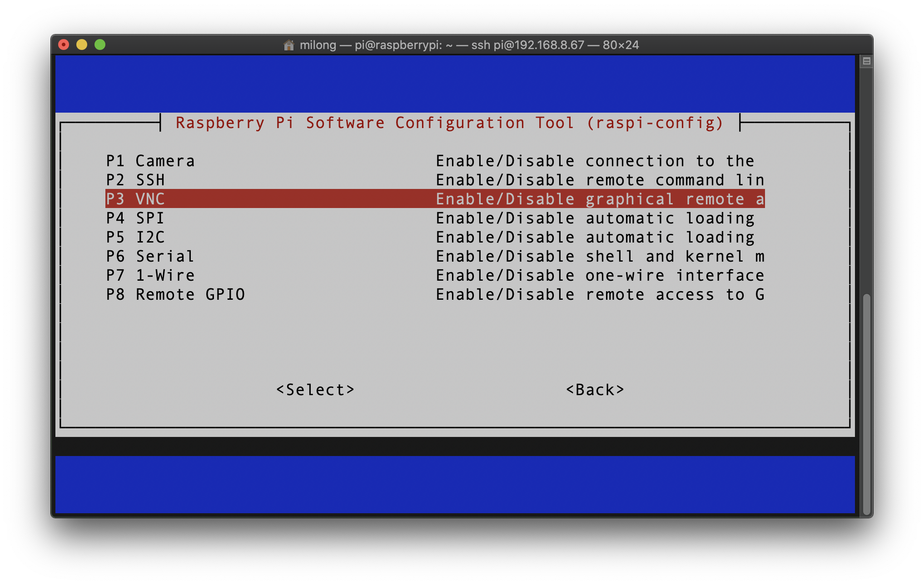The width and height of the screenshot is (924, 585).
Task: Activate the <Select> button
Action: click(315, 390)
